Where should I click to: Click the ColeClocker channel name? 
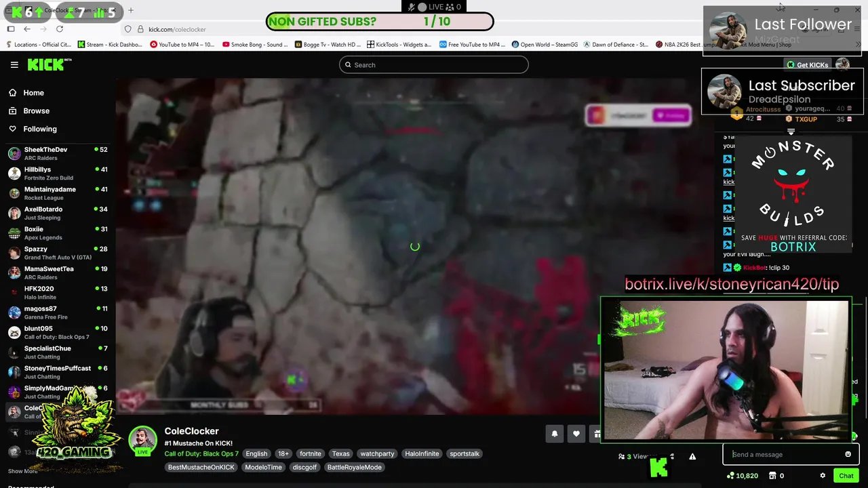[x=191, y=431]
